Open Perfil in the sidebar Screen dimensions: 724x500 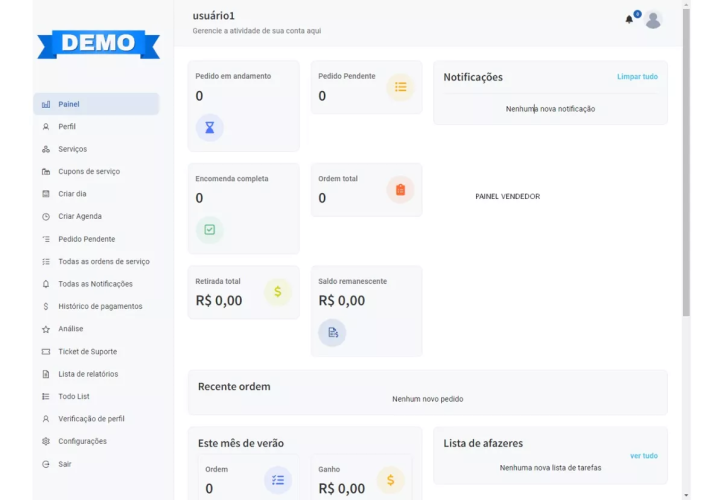coord(67,127)
